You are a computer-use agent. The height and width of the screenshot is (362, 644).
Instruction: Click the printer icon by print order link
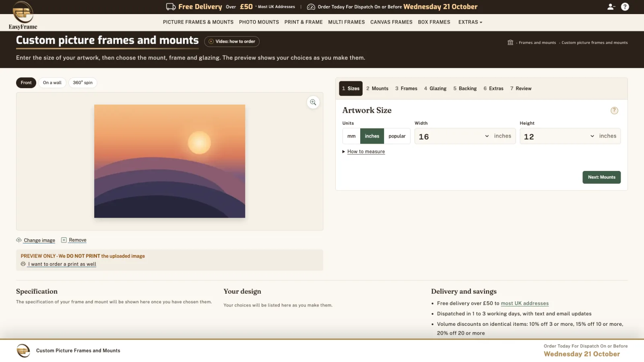[x=23, y=264]
